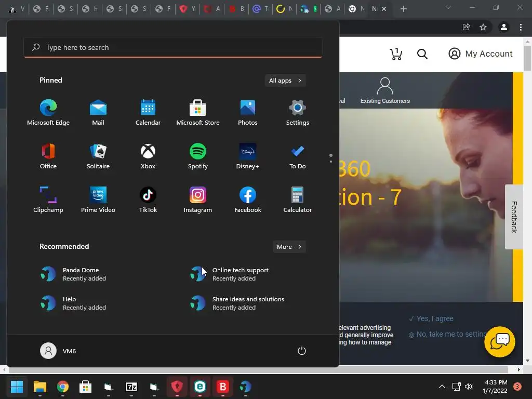Switch to Chrome on the taskbar

63,387
